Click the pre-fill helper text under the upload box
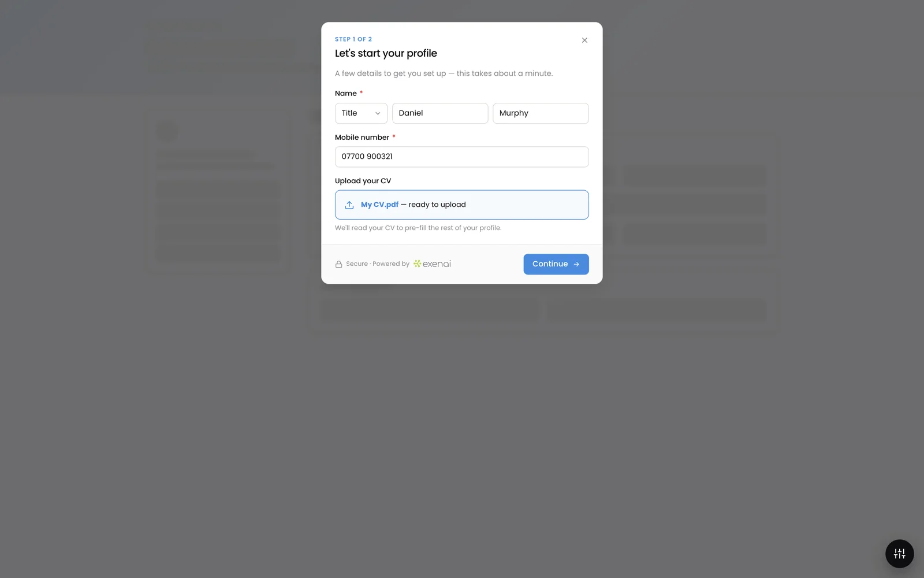924x578 pixels. (x=418, y=228)
